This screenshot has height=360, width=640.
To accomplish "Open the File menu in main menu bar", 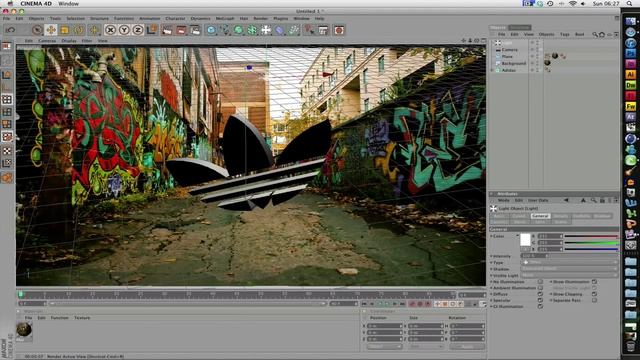I will point(7,18).
